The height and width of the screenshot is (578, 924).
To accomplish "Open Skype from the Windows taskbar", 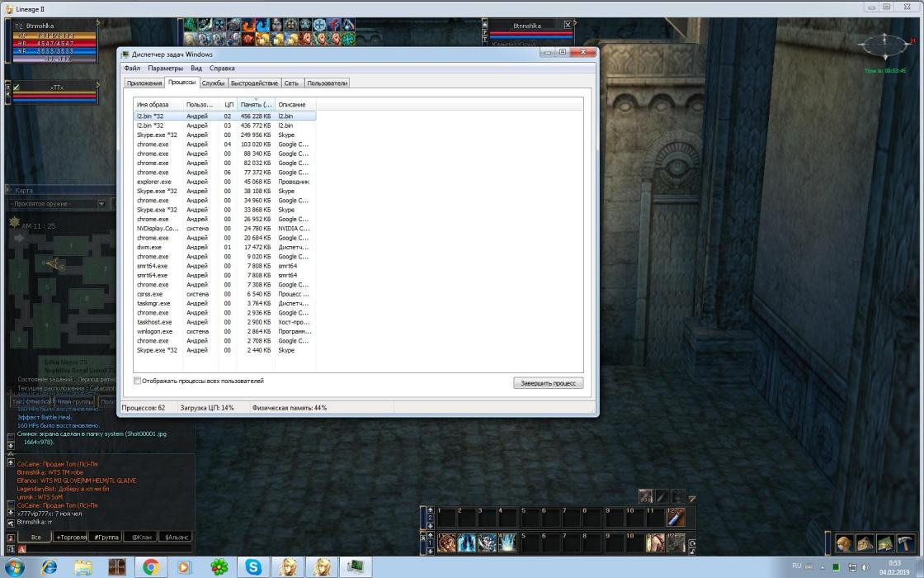I will [252, 567].
